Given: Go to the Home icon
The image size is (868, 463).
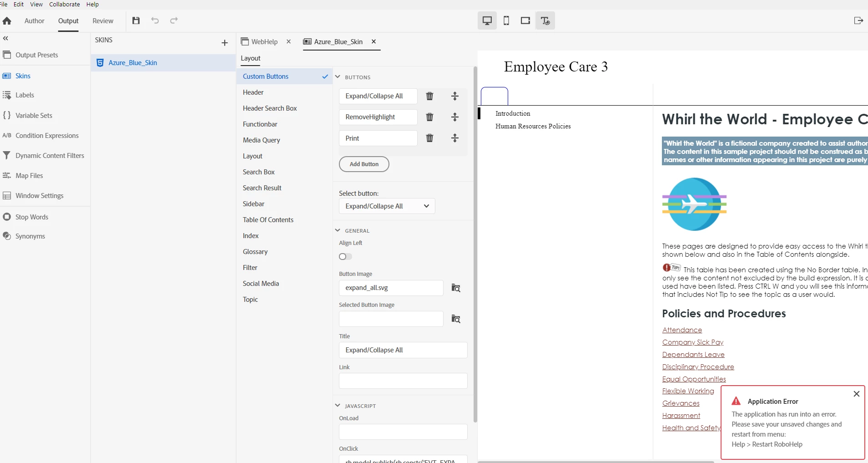Looking at the screenshot, I should [7, 21].
